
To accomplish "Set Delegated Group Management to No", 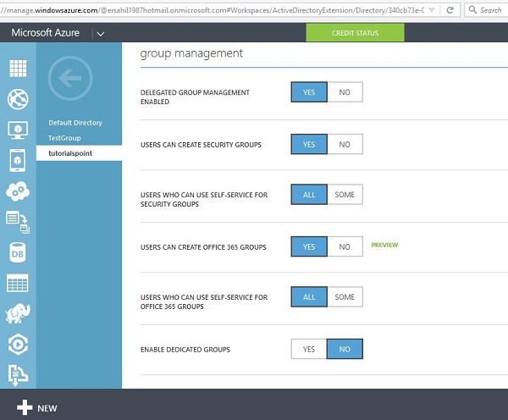I will pyautogui.click(x=345, y=92).
